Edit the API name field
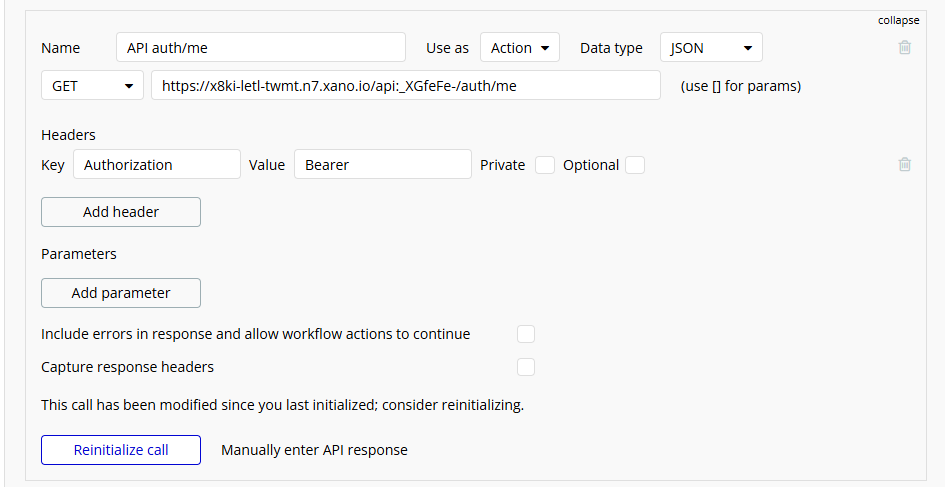 (x=261, y=48)
